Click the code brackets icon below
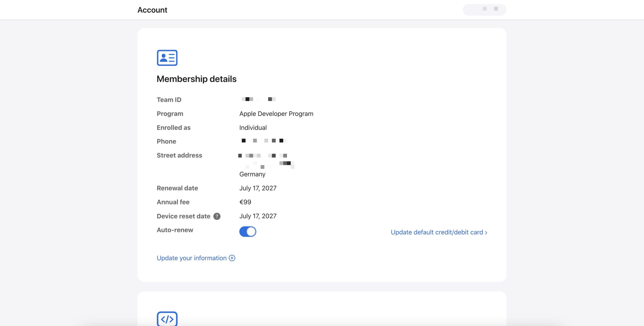644x326 pixels. coord(167,319)
